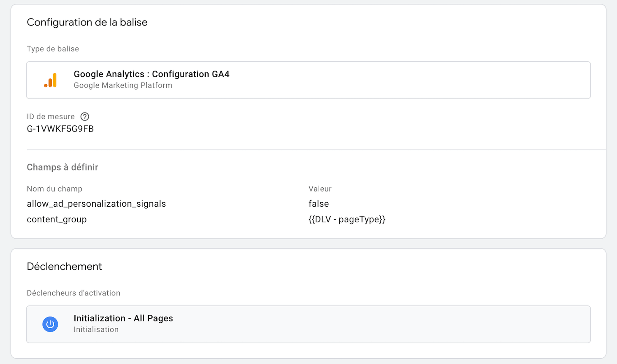Click the {{DLV - pageType}} value
Viewport: 617px width, 364px height.
pos(347,219)
